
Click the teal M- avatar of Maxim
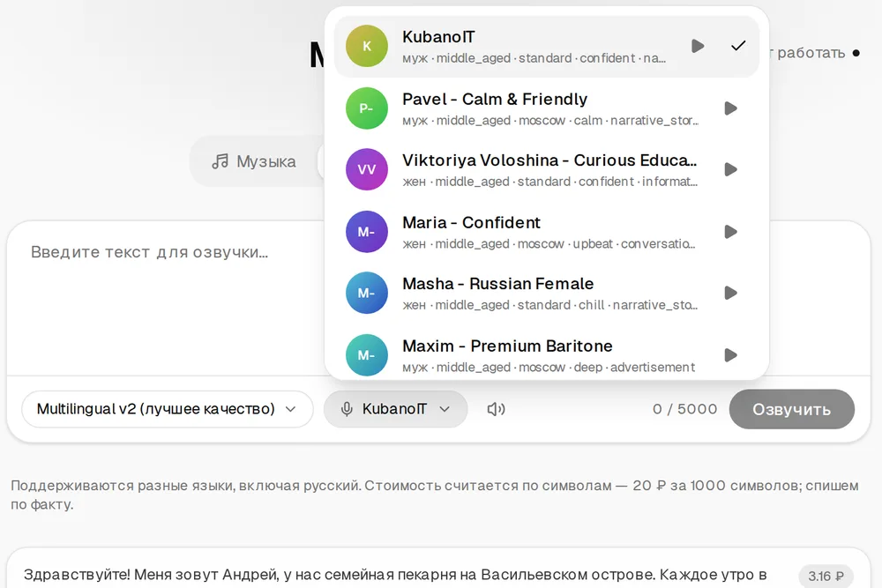367,355
